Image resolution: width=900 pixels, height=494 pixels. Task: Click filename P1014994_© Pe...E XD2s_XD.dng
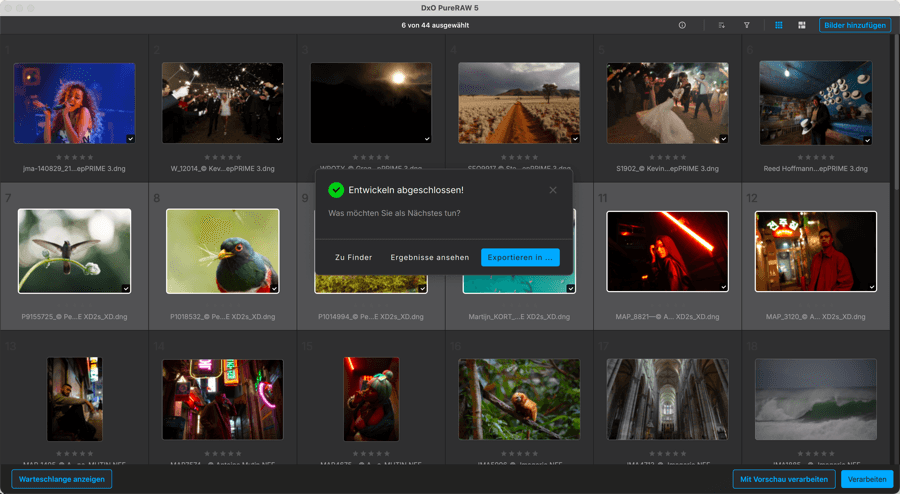point(371,317)
